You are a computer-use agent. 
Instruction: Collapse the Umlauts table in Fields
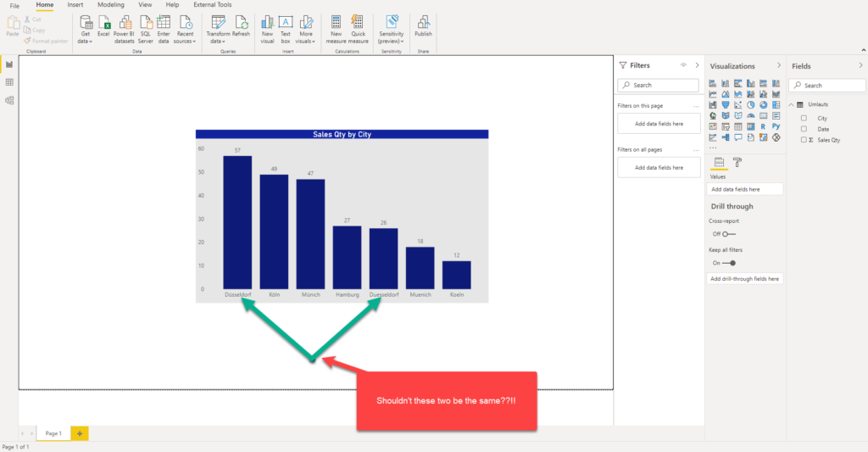tap(792, 104)
